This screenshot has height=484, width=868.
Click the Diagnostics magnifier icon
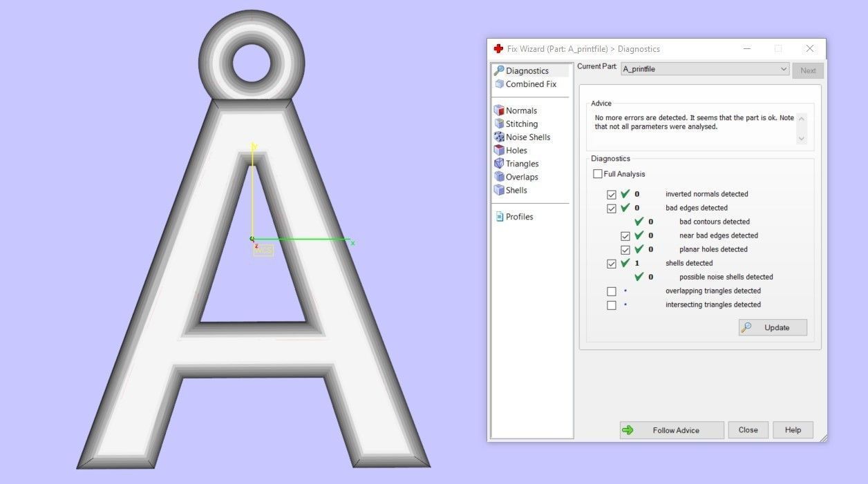pyautogui.click(x=499, y=70)
